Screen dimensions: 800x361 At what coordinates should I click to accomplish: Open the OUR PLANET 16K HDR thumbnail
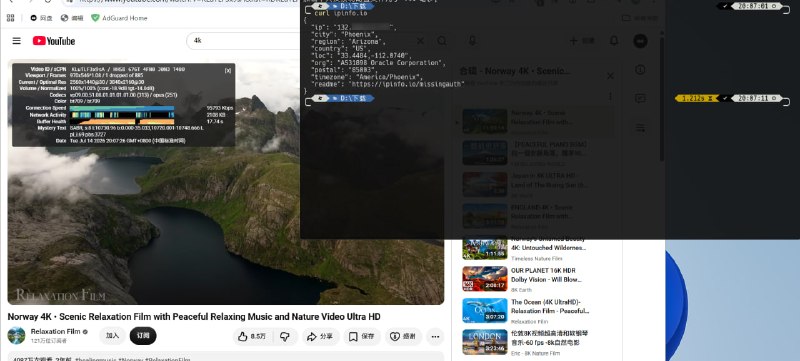(485, 279)
